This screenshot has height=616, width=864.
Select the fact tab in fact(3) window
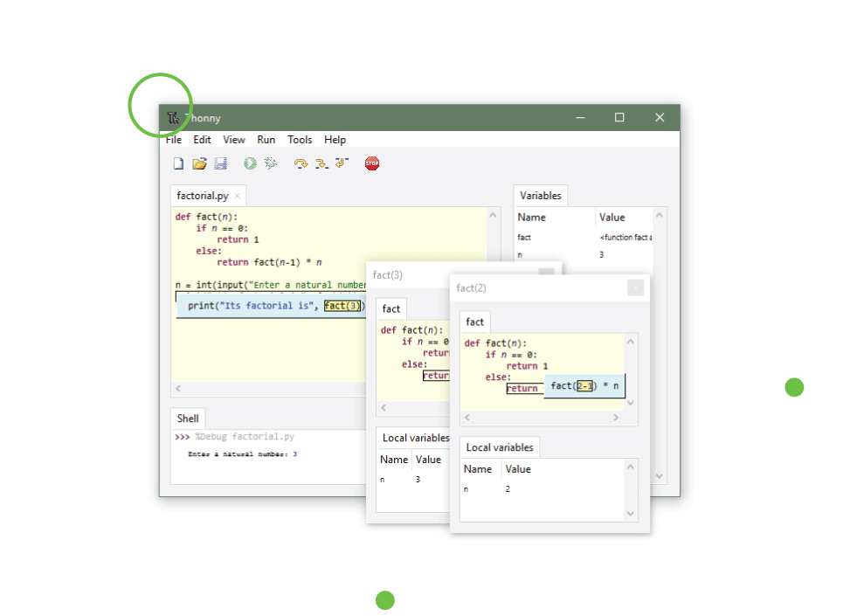pyautogui.click(x=391, y=309)
